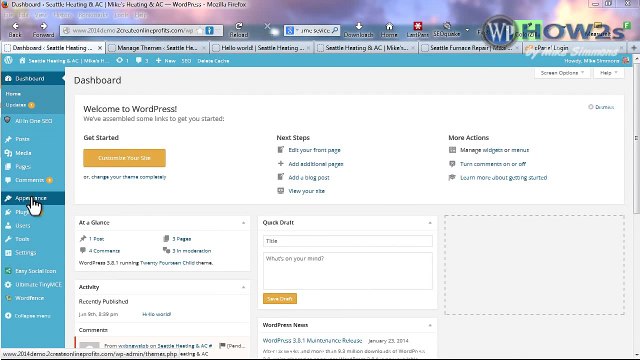Screen dimensions: 640x360
Task: Collapse the WordPress News widget
Action: tap(430, 325)
